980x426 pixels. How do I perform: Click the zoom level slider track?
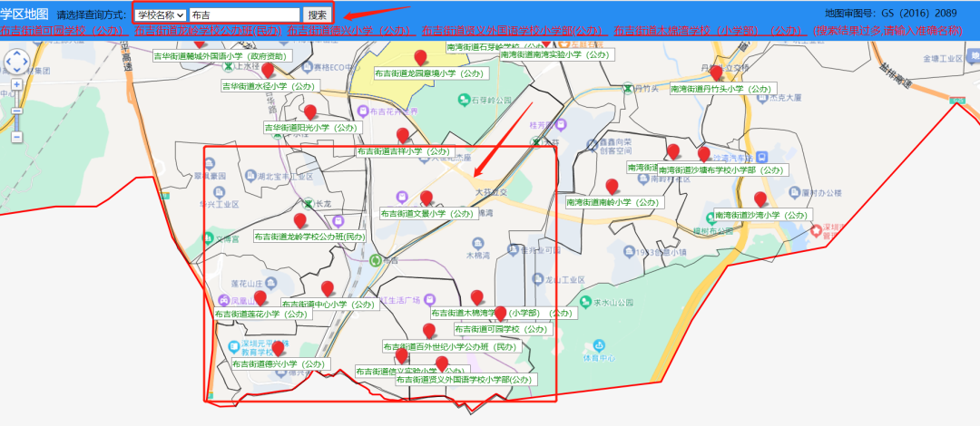click(17, 110)
